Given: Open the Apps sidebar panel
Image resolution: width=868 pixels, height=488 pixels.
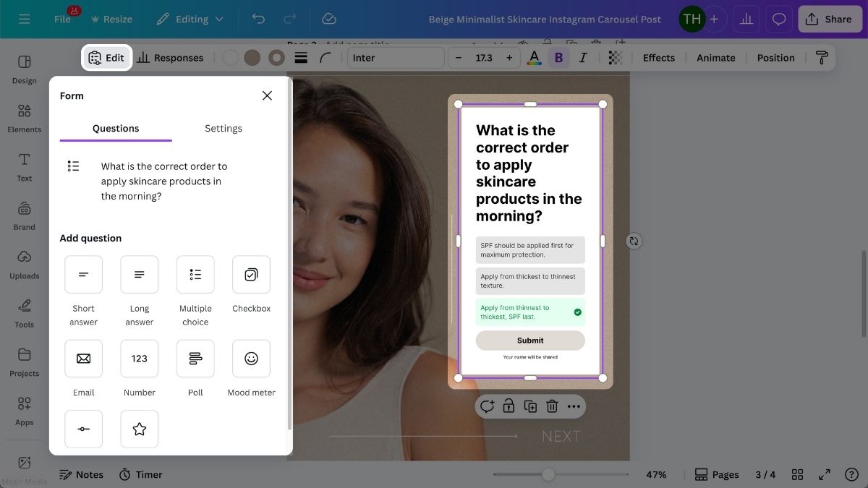Looking at the screenshot, I should coord(25,411).
